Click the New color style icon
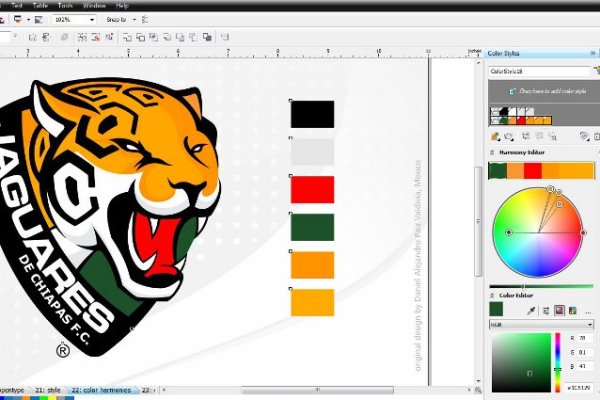This screenshot has width=600, height=400. click(496, 137)
